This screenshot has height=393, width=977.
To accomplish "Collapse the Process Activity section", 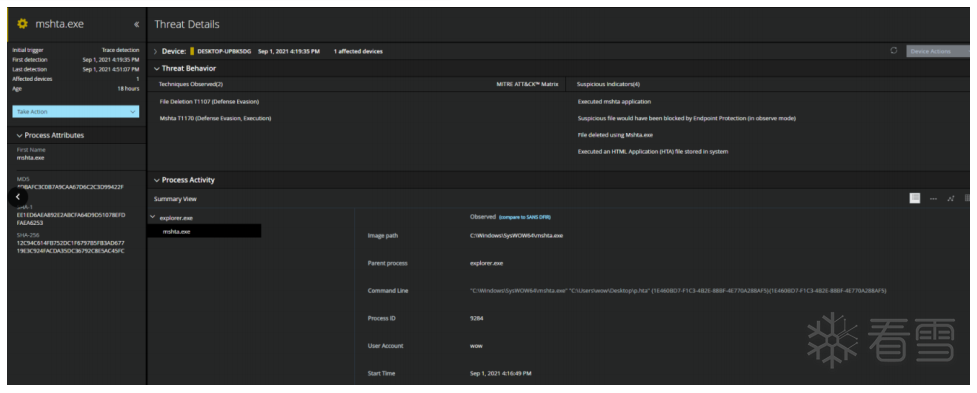I will pos(156,180).
